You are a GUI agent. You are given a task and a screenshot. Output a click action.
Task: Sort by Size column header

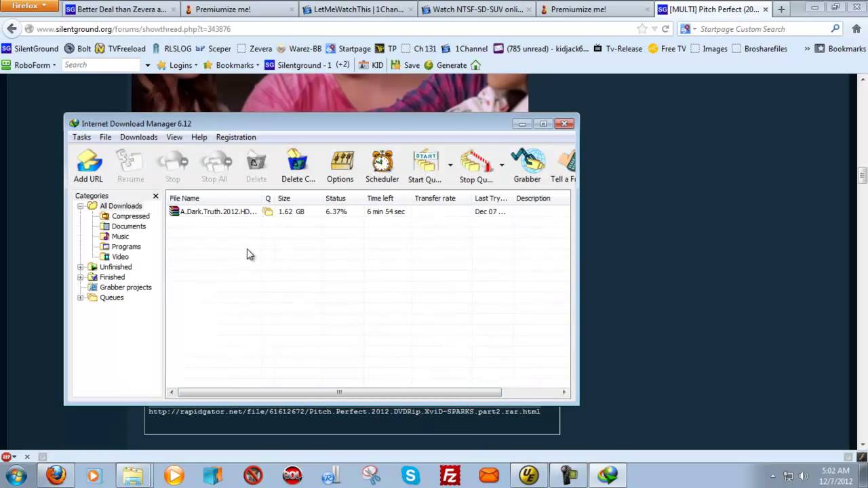pyautogui.click(x=298, y=199)
